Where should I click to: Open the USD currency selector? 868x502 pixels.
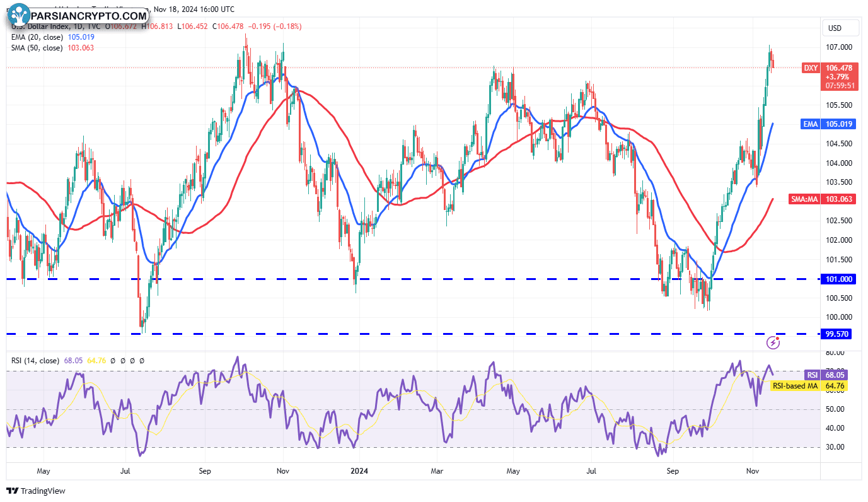pyautogui.click(x=842, y=28)
